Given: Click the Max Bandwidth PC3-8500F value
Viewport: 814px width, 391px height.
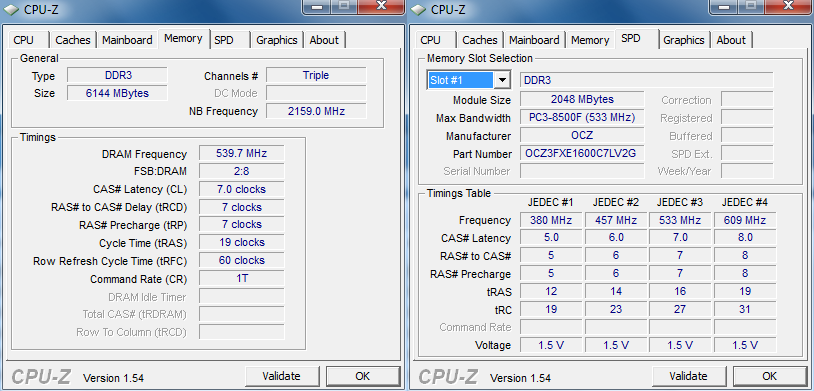Looking at the screenshot, I should pos(582,117).
